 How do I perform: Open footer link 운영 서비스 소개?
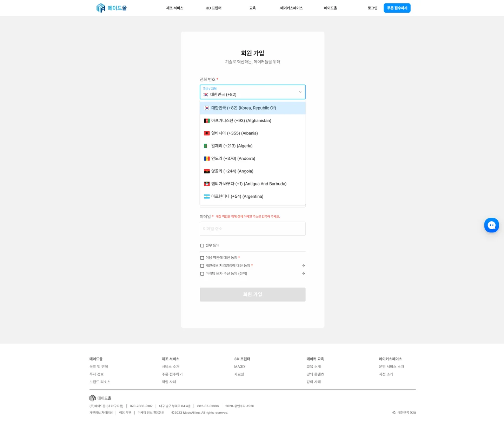click(391, 367)
